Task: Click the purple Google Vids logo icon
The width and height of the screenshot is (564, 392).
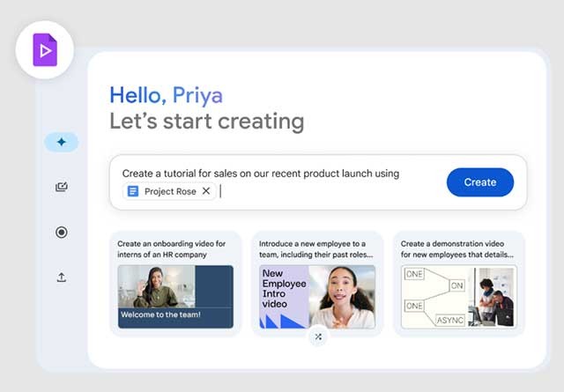Action: click(x=45, y=49)
